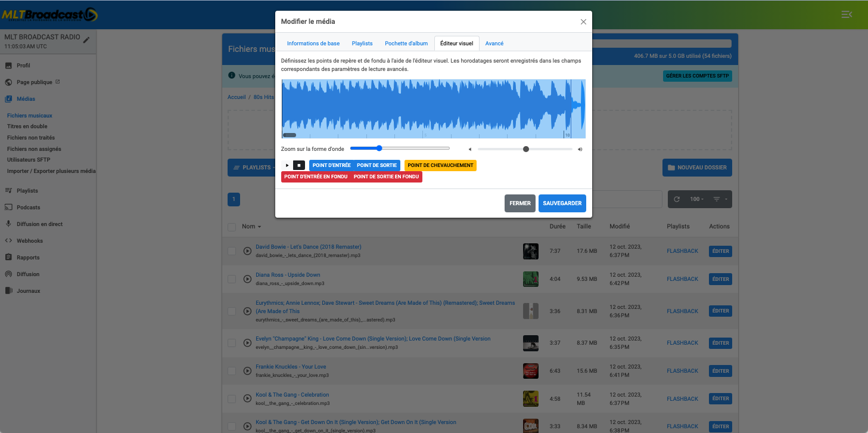Switch to the Avancé tab
Screen dimensions: 868x433
tap(494, 44)
